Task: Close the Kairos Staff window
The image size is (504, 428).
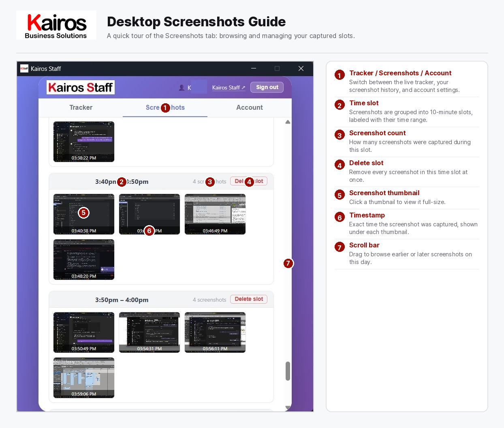Action: [301, 68]
